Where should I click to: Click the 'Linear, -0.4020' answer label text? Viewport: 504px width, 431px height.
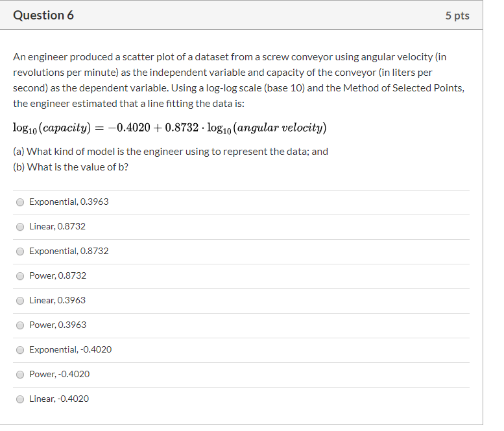pos(59,399)
